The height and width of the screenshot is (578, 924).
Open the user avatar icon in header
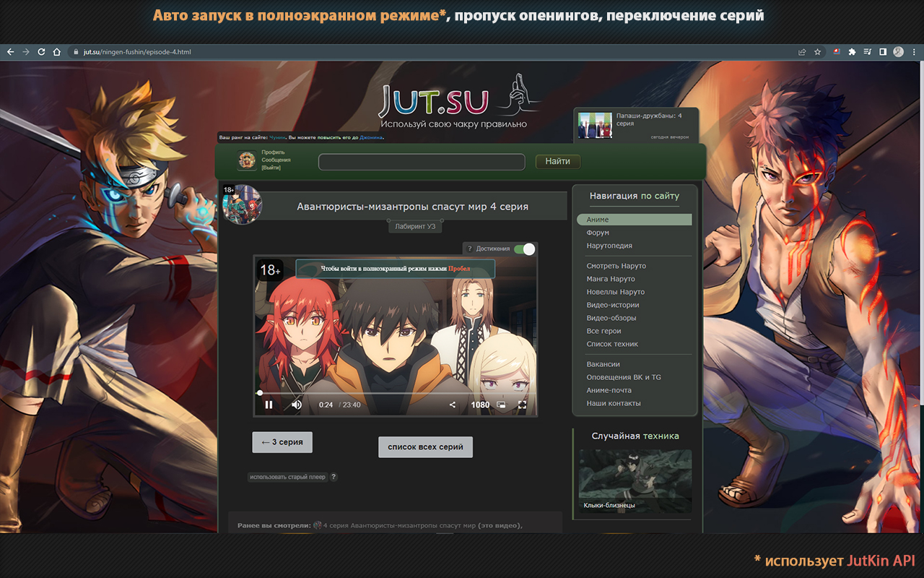pos(247,160)
